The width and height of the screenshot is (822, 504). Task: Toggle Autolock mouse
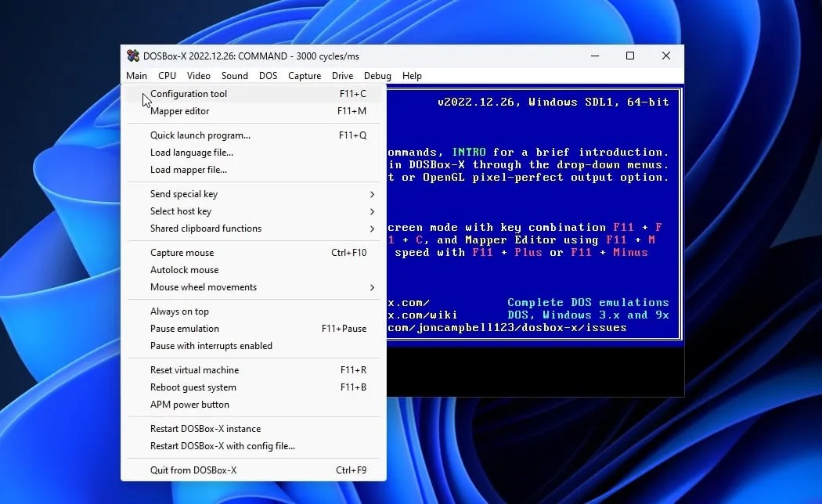coord(183,269)
